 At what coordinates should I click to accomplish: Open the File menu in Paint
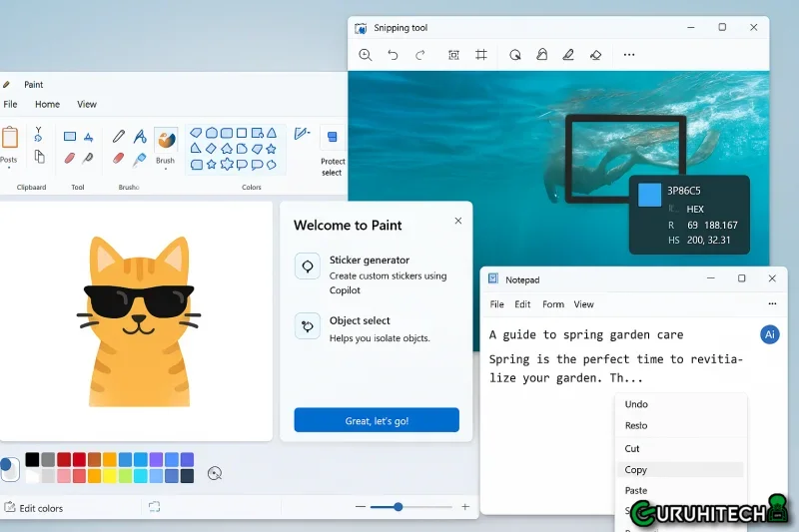10,105
